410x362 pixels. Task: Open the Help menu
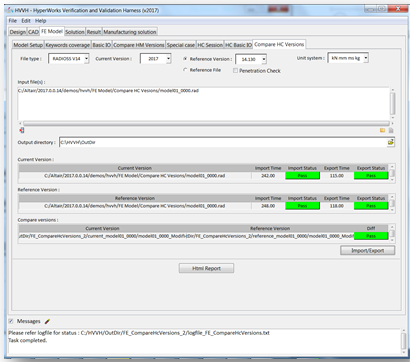[x=41, y=21]
